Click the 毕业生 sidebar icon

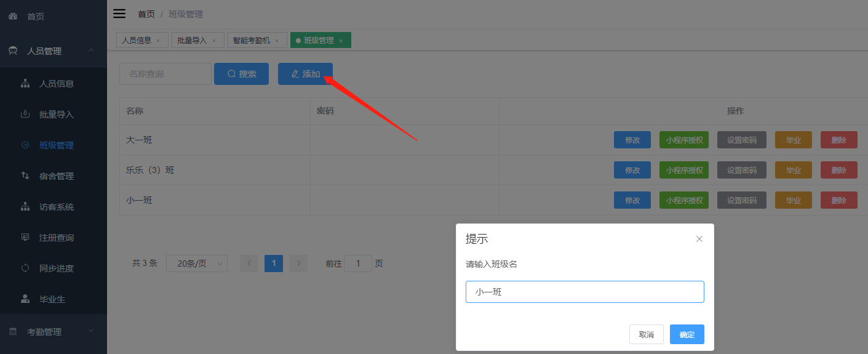click(25, 299)
